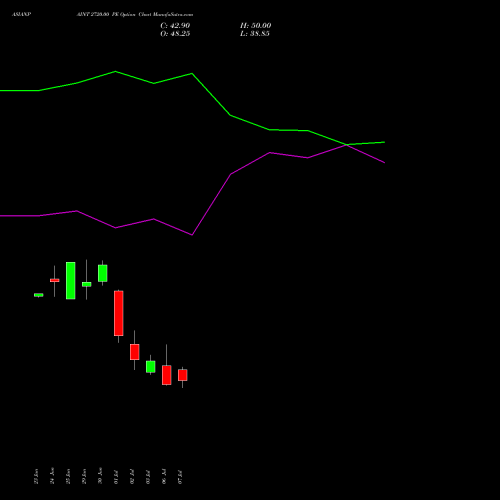This screenshot has width=500, height=500.
Task: Click the open value O: 48.25
Action: (x=175, y=34)
